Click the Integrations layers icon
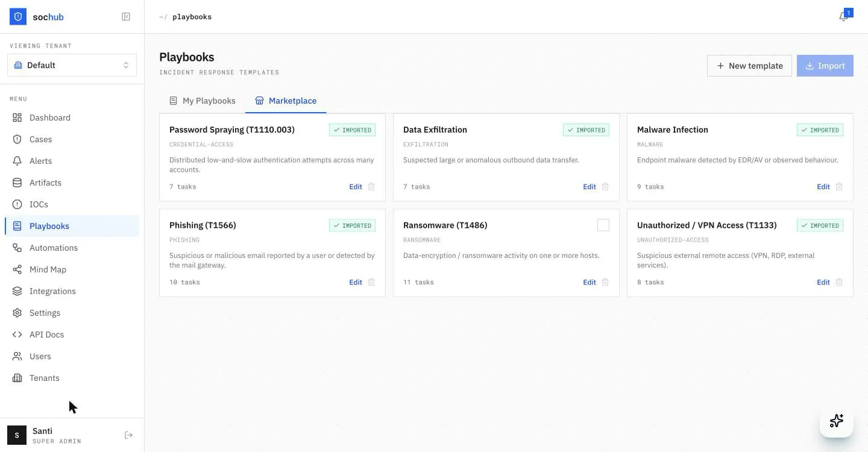This screenshot has height=452, width=868. point(17,291)
